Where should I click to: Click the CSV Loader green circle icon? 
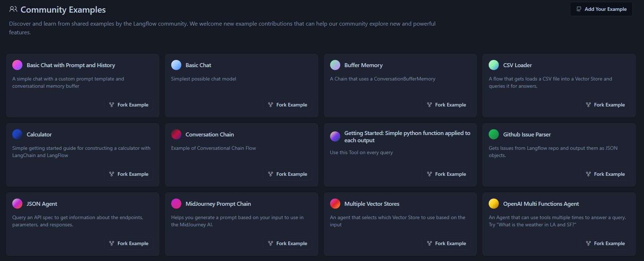click(x=494, y=65)
